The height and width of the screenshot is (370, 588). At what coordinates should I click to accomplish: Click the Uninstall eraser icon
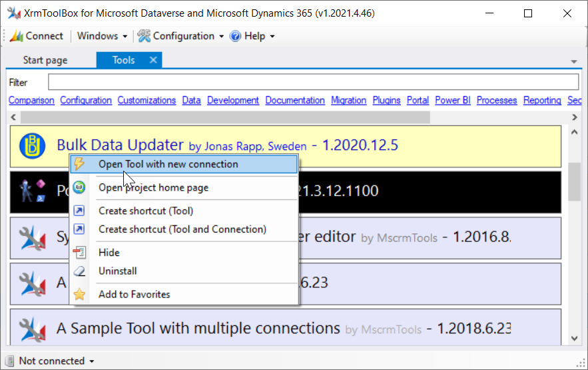click(79, 271)
